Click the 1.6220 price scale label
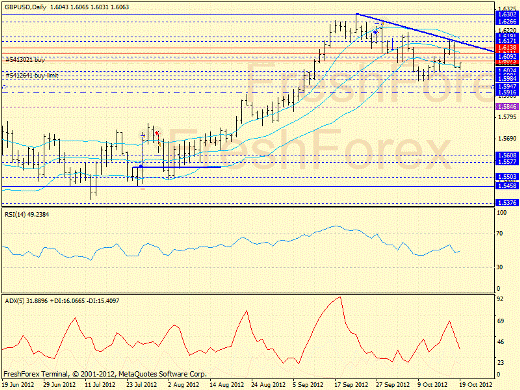 (507, 30)
